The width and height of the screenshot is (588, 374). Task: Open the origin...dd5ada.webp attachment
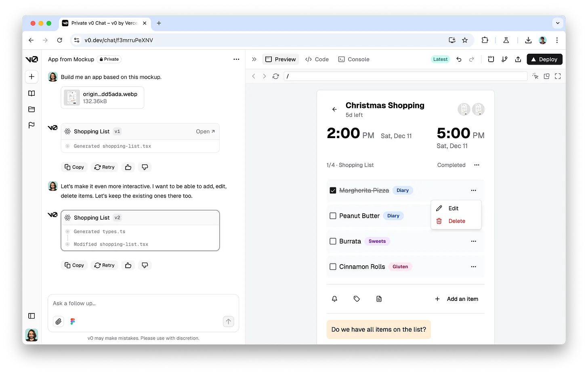[103, 97]
